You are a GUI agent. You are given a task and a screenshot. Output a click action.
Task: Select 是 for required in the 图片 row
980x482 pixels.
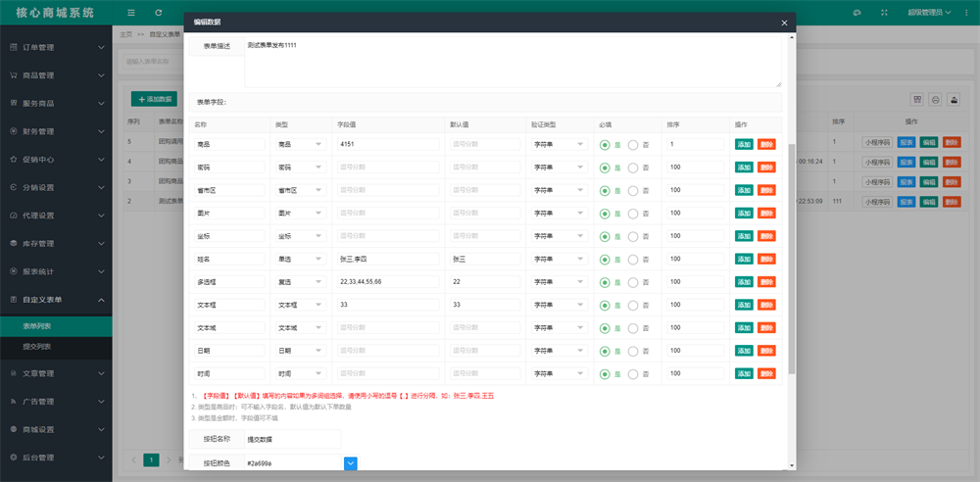pyautogui.click(x=605, y=214)
